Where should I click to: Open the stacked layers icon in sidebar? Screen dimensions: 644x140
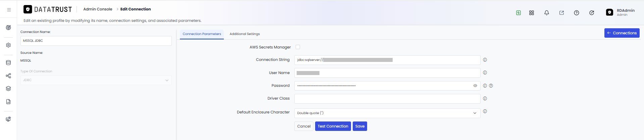(x=8, y=89)
